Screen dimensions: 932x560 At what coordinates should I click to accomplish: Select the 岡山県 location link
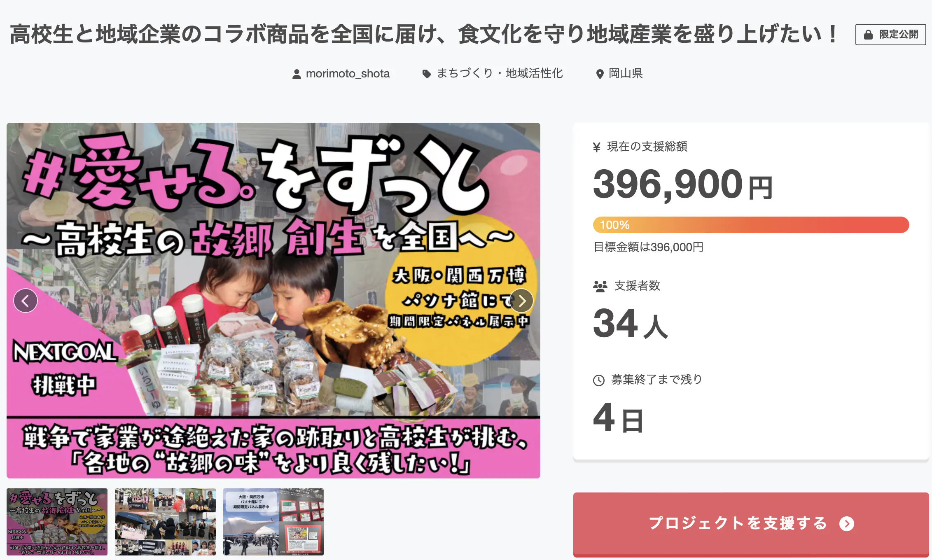[626, 73]
